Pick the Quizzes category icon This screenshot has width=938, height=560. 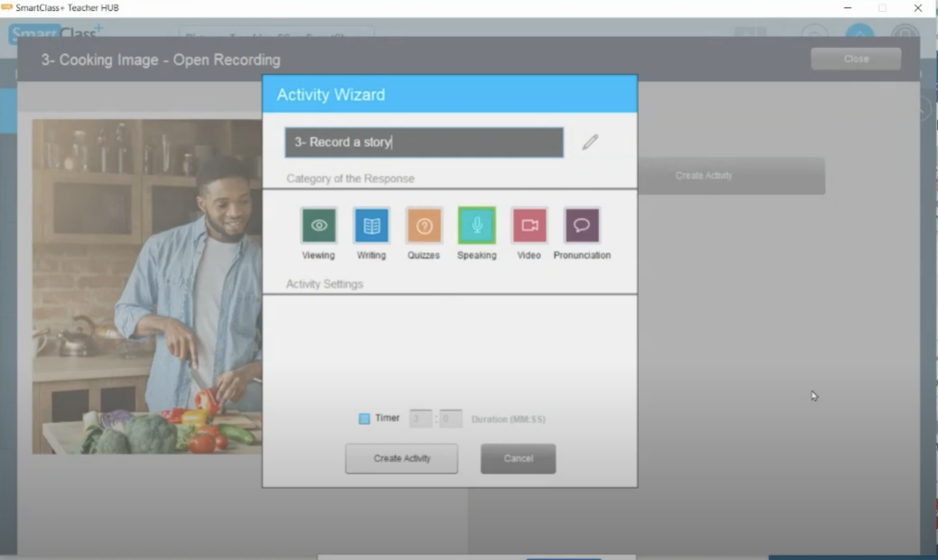(424, 225)
